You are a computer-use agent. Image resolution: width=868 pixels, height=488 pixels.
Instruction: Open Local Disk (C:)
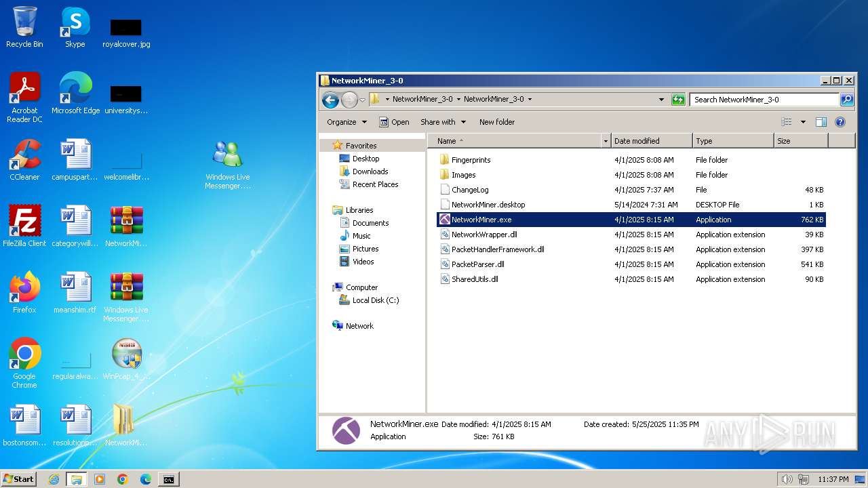point(376,300)
